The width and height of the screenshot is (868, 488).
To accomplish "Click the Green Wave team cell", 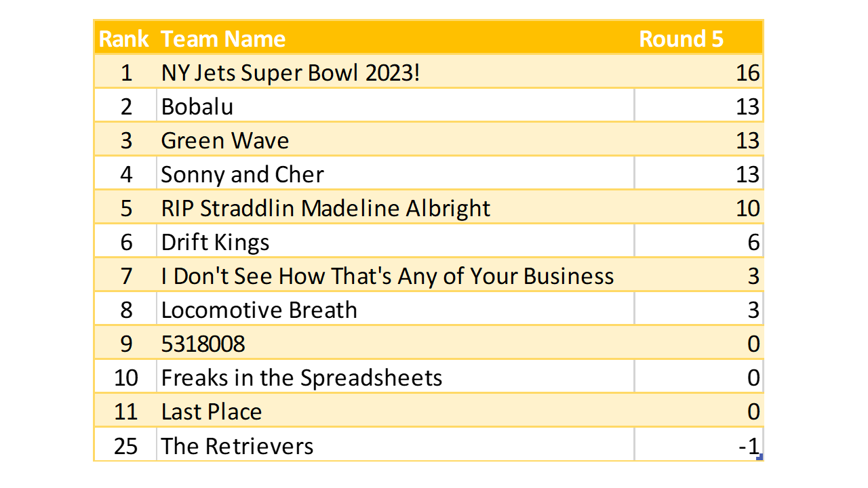I will [225, 140].
